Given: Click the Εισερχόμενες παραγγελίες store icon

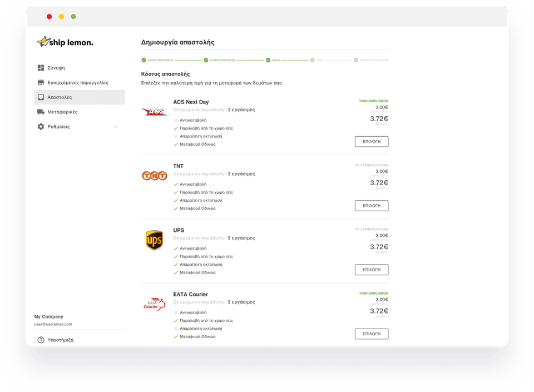Looking at the screenshot, I should pyautogui.click(x=41, y=82).
